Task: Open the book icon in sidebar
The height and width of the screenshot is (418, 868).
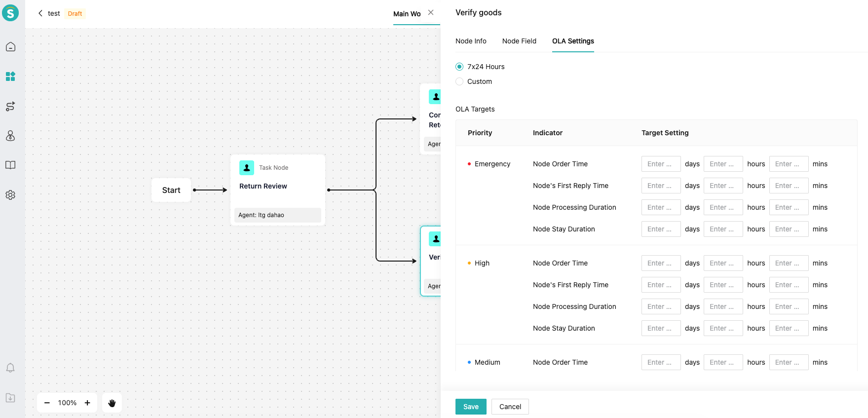Action: tap(10, 165)
